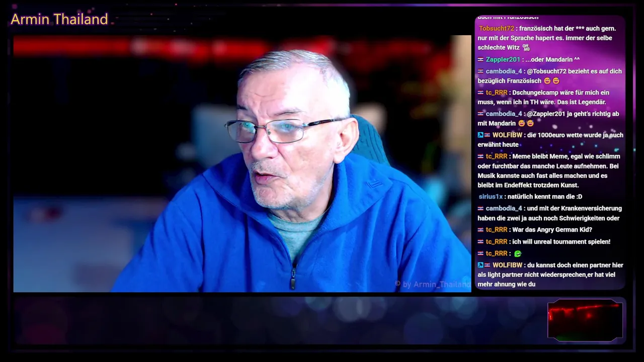
Task: Click the laughing emojis after 'mit Mandarin'
Action: [x=526, y=124]
